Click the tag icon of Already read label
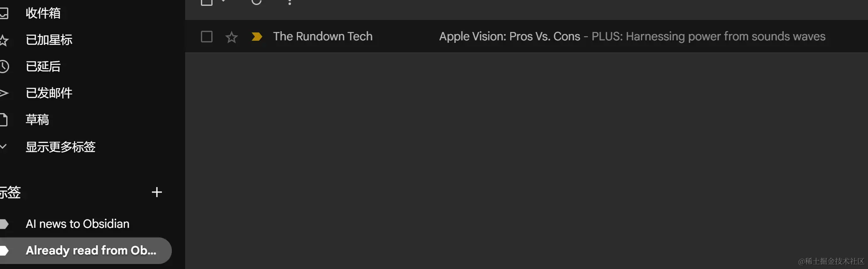 point(4,250)
